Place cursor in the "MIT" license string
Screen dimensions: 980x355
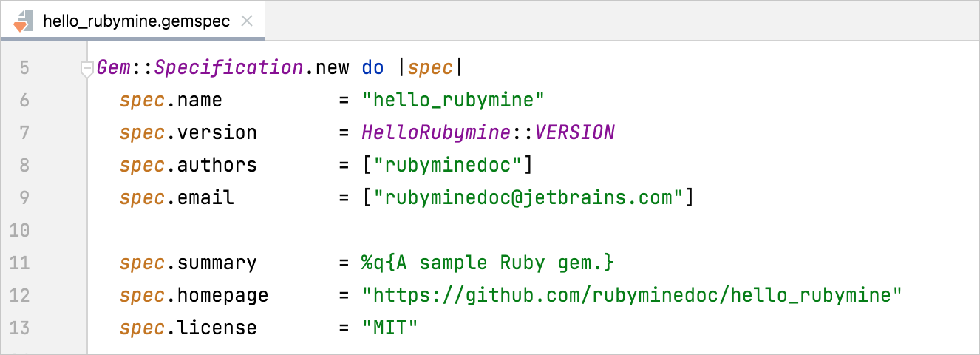389,328
